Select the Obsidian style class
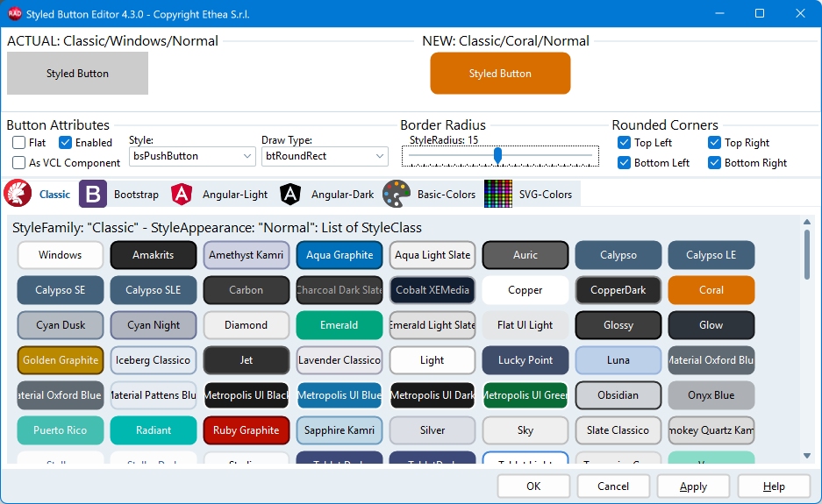 click(x=618, y=395)
